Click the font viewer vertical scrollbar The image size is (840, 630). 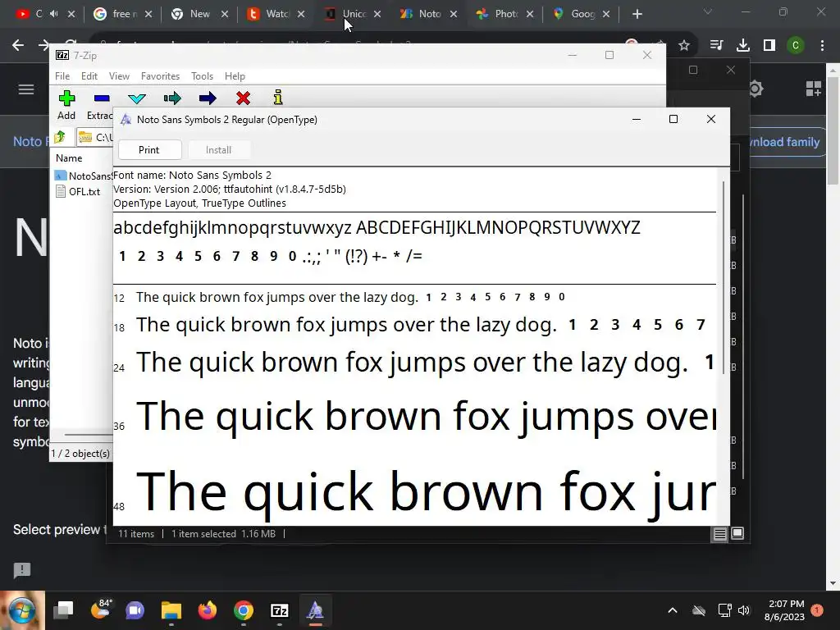(724, 277)
